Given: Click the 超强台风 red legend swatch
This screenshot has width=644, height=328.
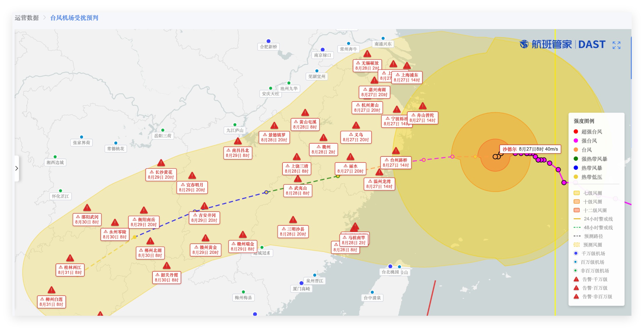Looking at the screenshot, I should [576, 132].
